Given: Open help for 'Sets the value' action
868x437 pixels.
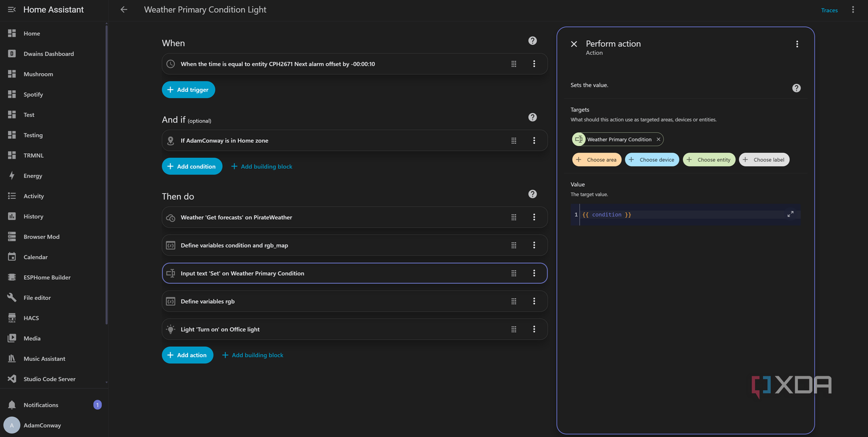Looking at the screenshot, I should tap(796, 88).
